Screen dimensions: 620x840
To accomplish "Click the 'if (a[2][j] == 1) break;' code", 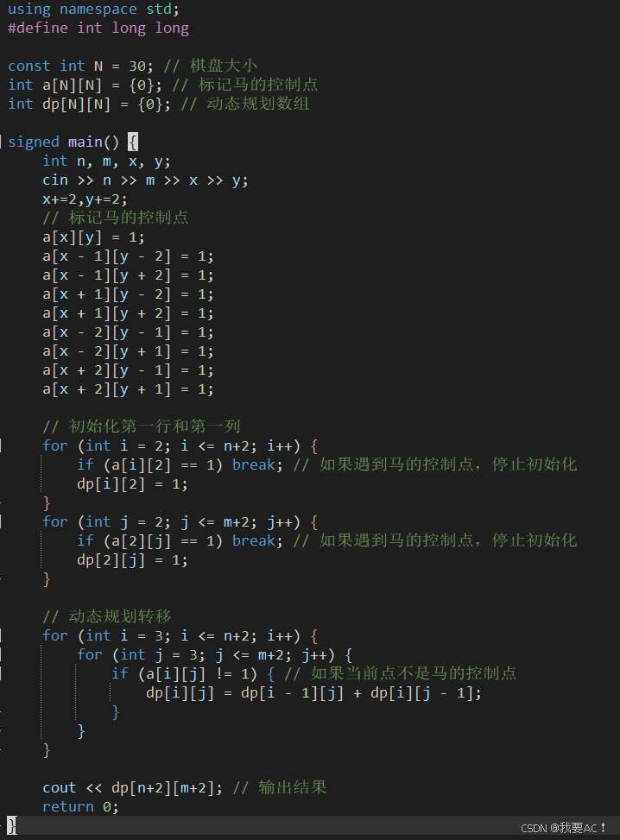I will (x=180, y=540).
